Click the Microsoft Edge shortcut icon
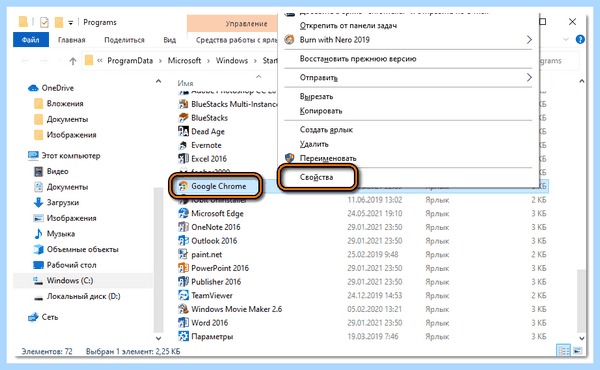The height and width of the screenshot is (370, 600). [183, 214]
